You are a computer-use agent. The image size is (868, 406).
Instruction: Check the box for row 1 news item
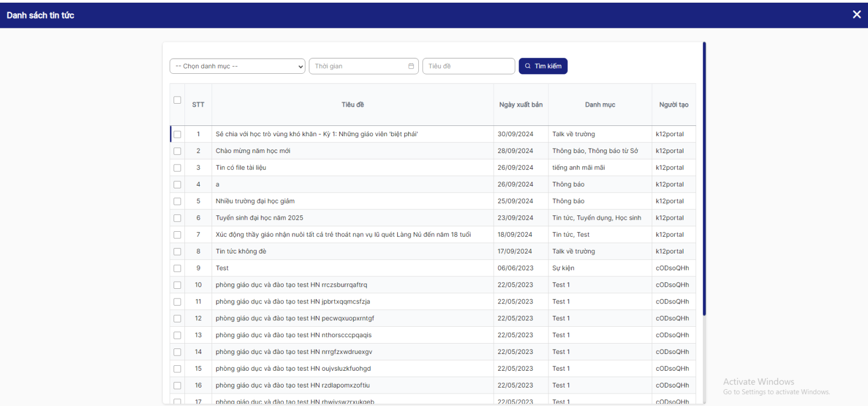[177, 135]
